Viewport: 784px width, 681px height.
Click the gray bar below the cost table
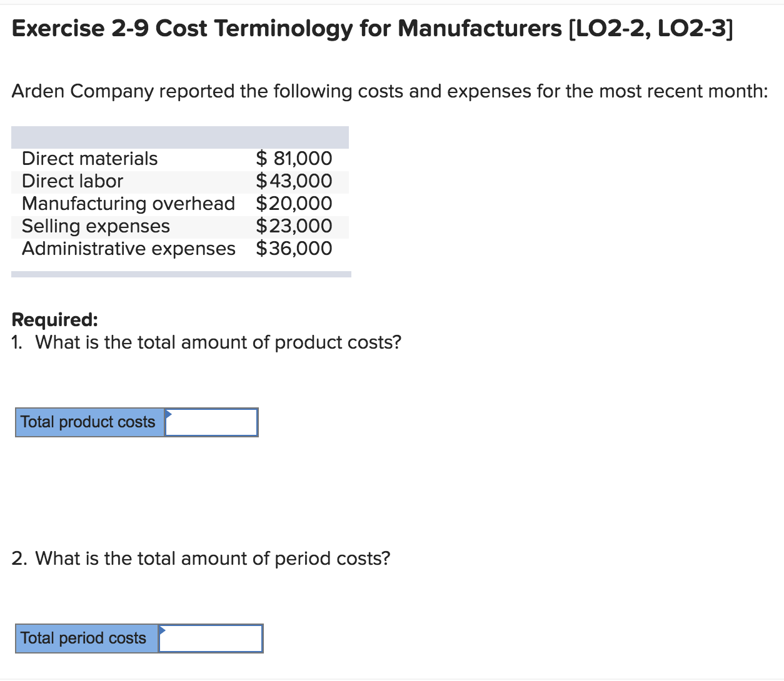[x=181, y=273]
